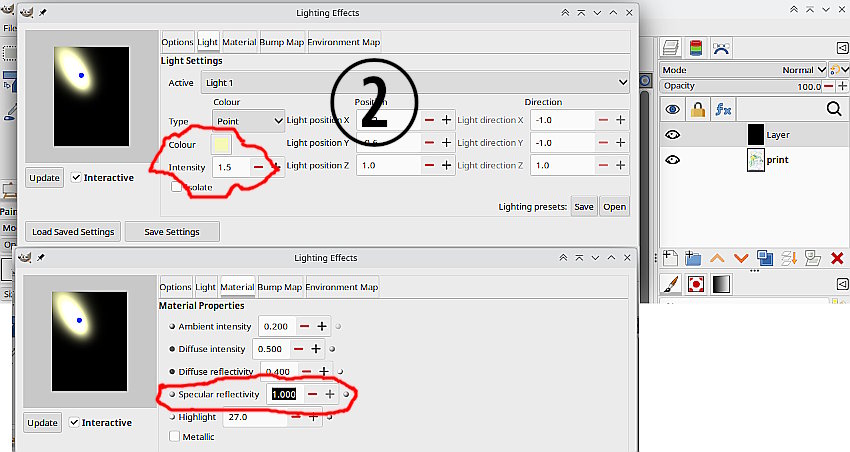Hide the print layer
Viewport: 850px width, 452px height.
click(673, 159)
